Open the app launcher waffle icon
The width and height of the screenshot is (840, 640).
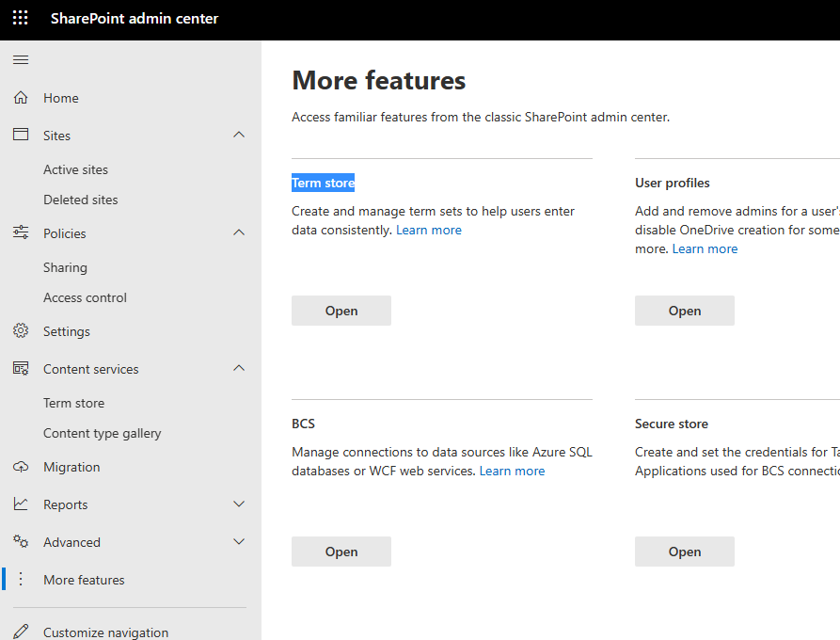point(21,18)
